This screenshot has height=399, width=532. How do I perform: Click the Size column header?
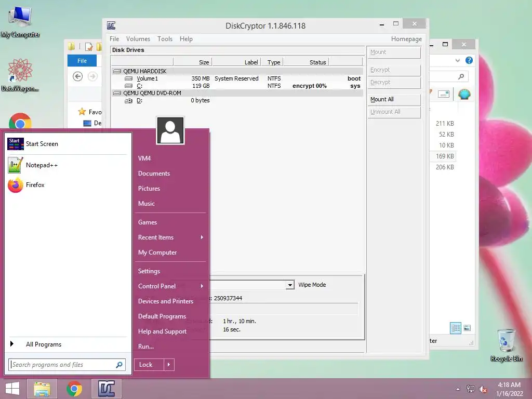193,62
